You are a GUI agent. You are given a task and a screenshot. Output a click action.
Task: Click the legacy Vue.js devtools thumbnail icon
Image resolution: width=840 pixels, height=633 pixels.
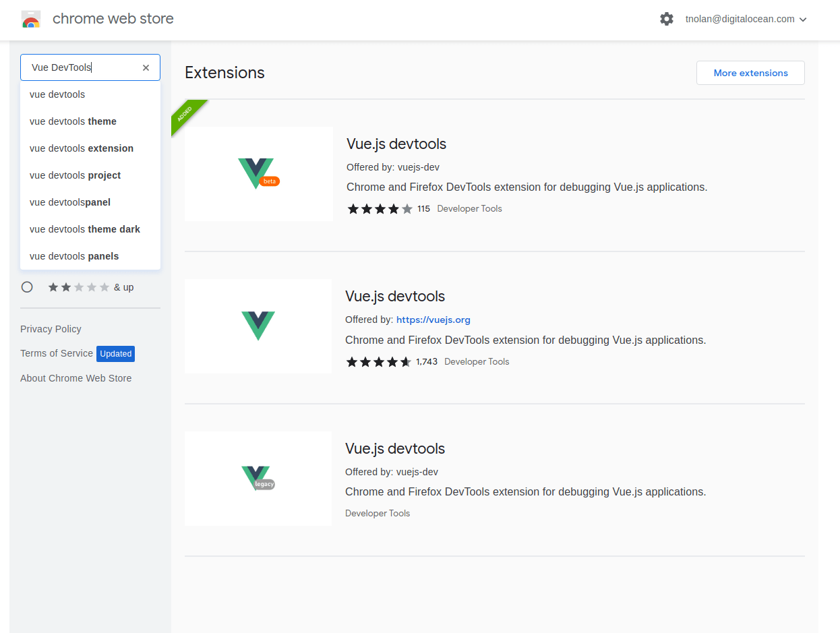[x=258, y=479]
